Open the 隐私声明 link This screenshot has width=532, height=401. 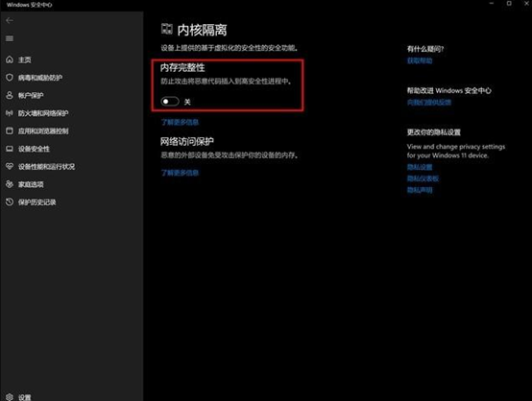[x=420, y=190]
